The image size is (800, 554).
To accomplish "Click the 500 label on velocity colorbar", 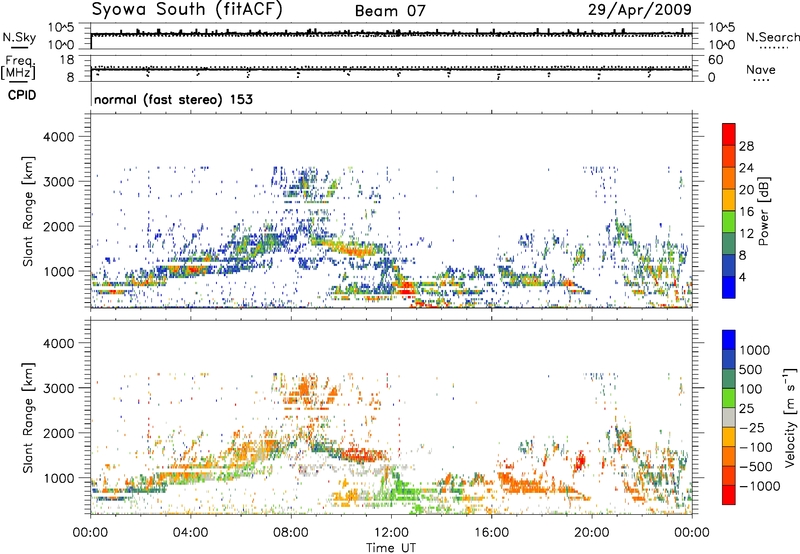I will pos(753,370).
